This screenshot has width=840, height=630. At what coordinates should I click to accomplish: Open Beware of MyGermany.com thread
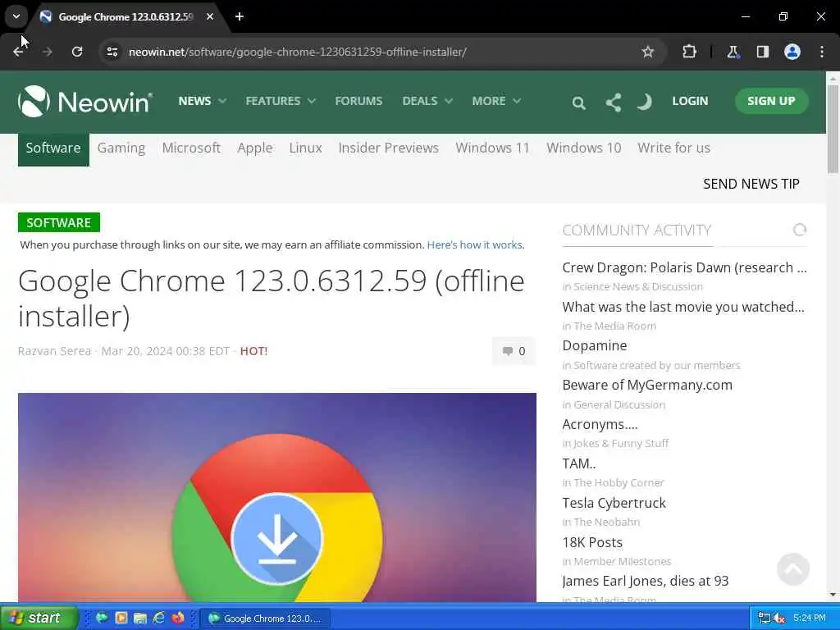pyautogui.click(x=647, y=386)
